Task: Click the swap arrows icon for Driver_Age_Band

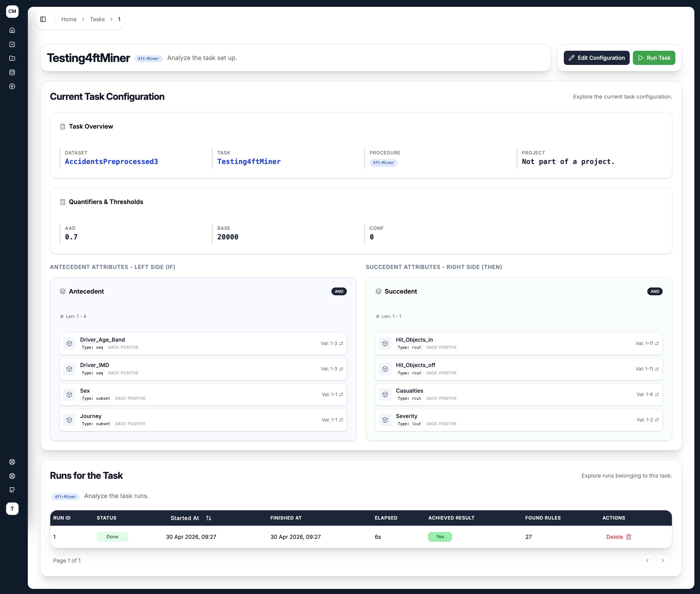Action: tap(341, 343)
